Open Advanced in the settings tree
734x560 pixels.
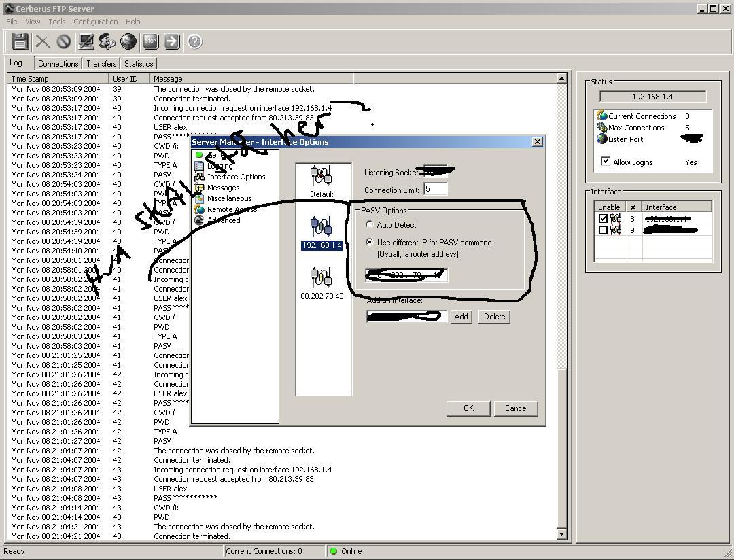pos(224,220)
